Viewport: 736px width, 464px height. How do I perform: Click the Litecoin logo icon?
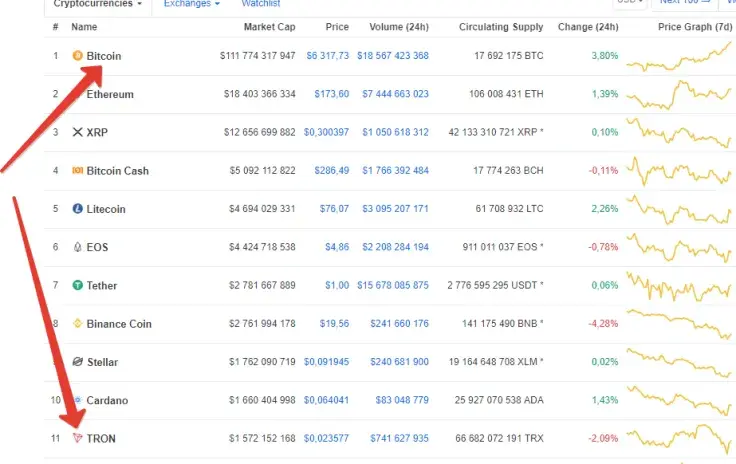coord(78,209)
